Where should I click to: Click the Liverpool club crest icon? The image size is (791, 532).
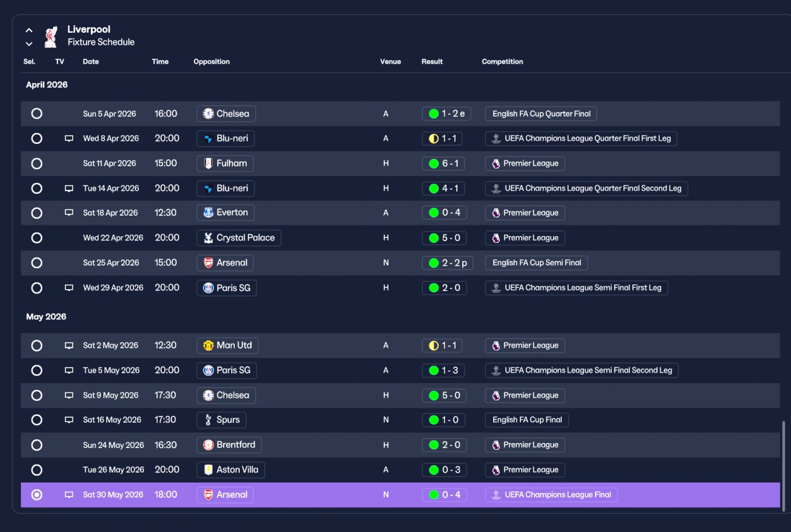click(51, 36)
